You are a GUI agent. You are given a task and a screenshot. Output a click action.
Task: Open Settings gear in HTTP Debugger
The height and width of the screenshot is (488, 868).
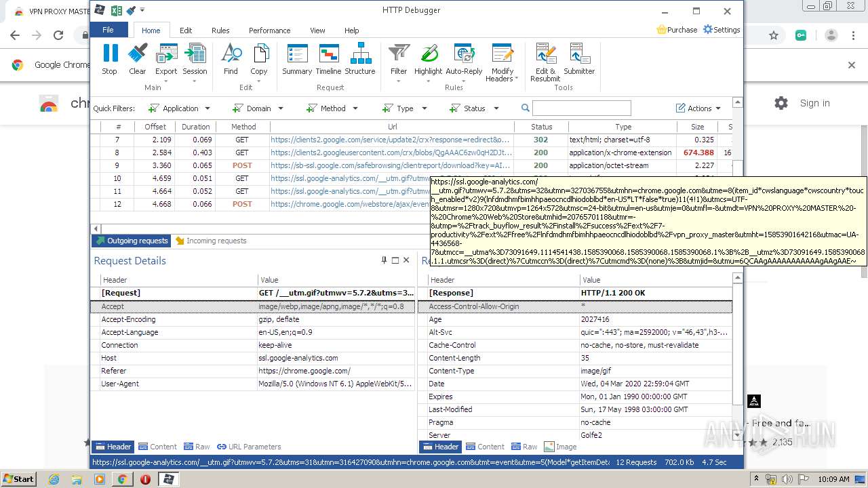click(722, 30)
